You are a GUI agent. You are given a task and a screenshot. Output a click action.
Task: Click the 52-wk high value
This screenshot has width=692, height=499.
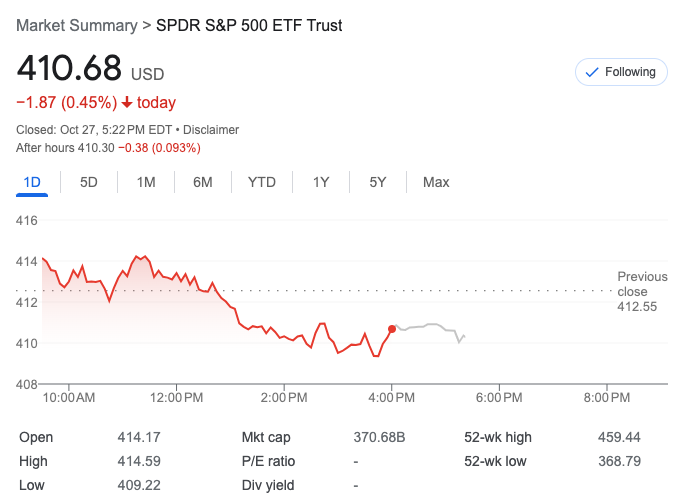coord(619,437)
